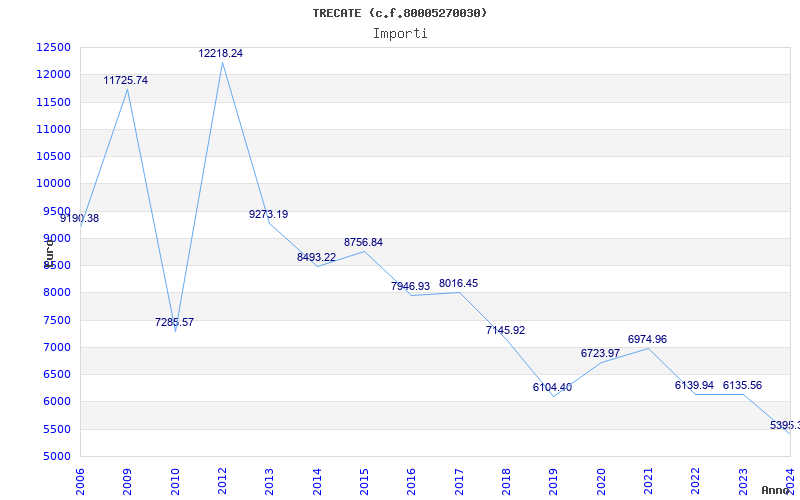Select year 2013 on the x-axis
Viewport: 800px width, 500px height.
pyautogui.click(x=269, y=482)
